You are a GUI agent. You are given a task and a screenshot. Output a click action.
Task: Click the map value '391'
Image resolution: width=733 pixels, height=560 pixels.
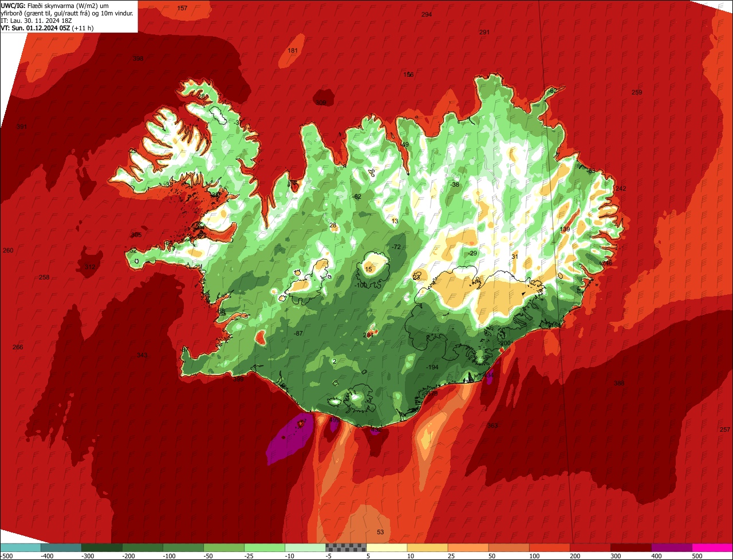(22, 127)
